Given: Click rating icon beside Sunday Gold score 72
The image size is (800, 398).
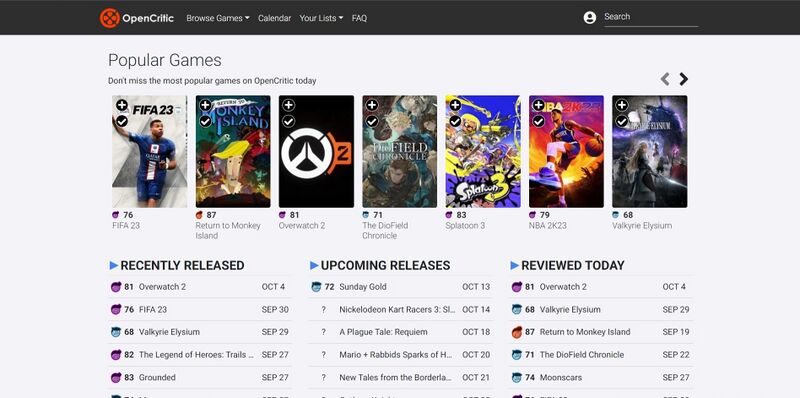Looking at the screenshot, I should [316, 287].
